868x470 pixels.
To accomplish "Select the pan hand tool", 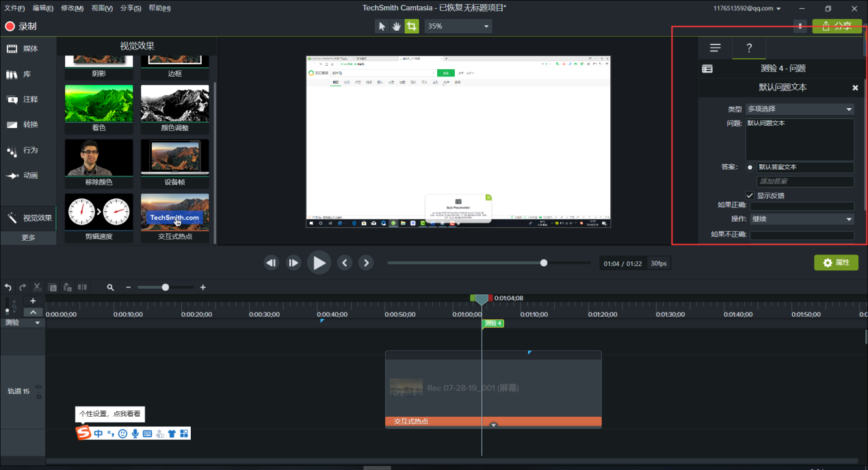I will pyautogui.click(x=397, y=26).
